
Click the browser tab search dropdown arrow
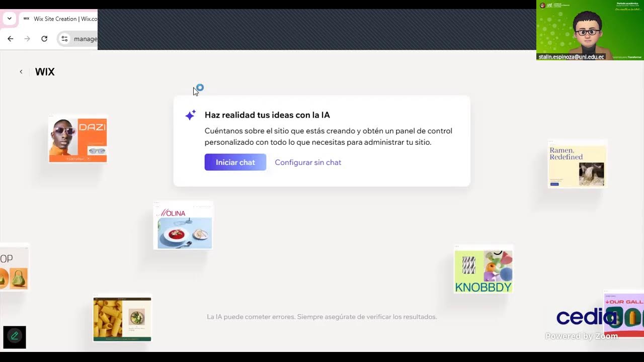(x=9, y=19)
